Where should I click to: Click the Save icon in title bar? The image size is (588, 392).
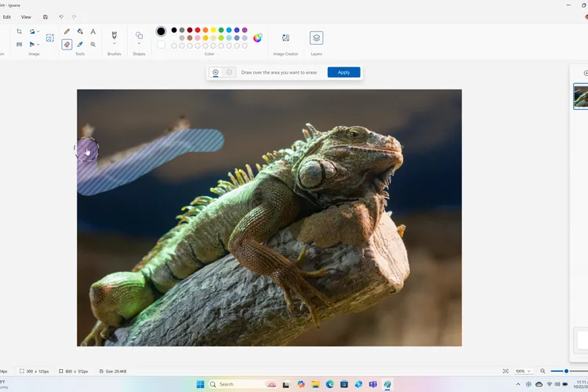[x=45, y=16]
